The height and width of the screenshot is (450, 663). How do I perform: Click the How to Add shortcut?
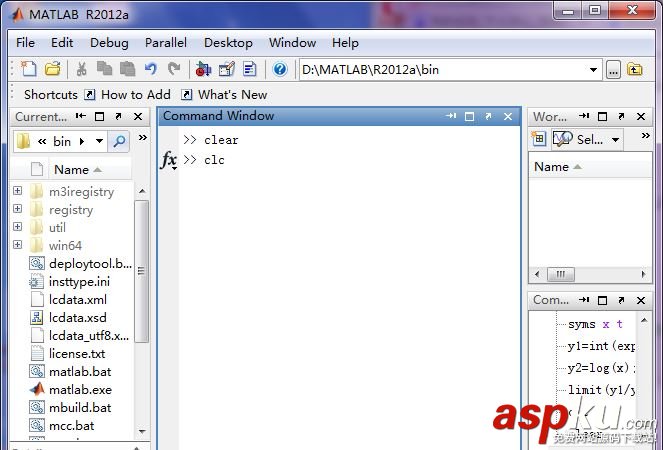[x=128, y=95]
